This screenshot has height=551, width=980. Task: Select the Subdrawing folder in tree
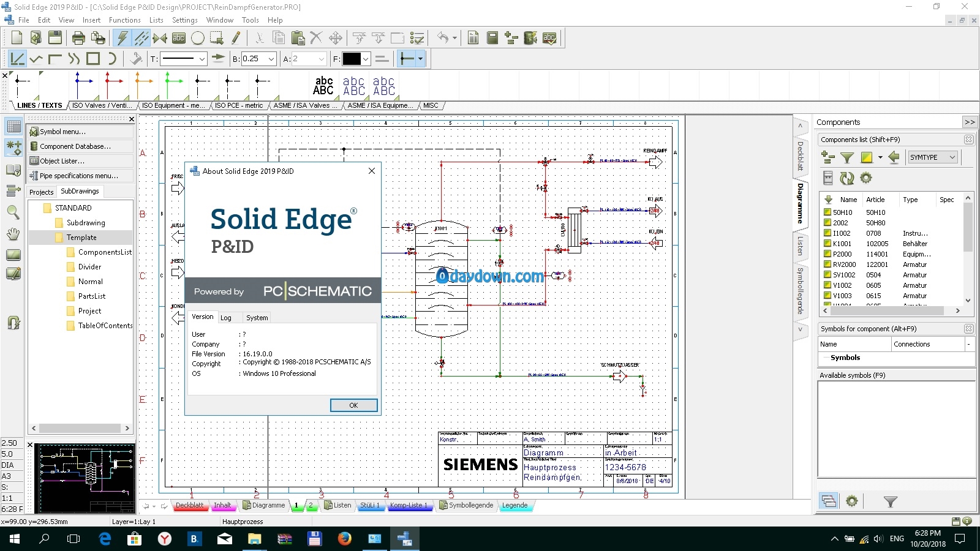(x=86, y=223)
